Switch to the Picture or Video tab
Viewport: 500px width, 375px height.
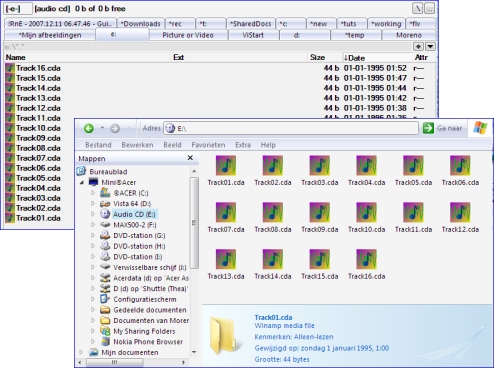point(188,35)
